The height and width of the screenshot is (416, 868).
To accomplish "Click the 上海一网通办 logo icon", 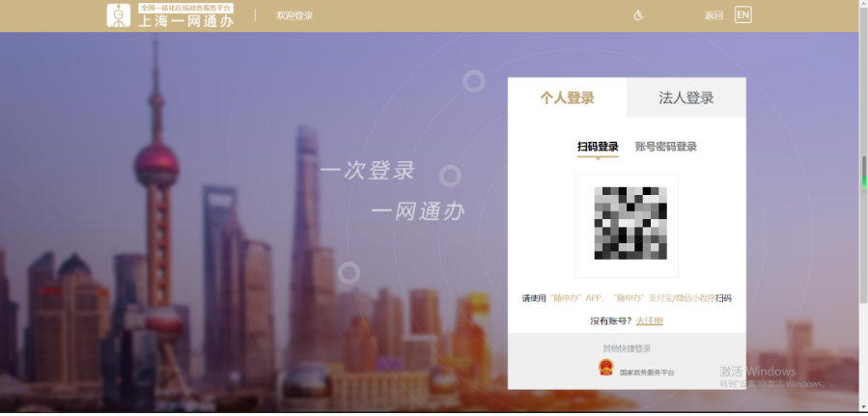I will (x=119, y=15).
